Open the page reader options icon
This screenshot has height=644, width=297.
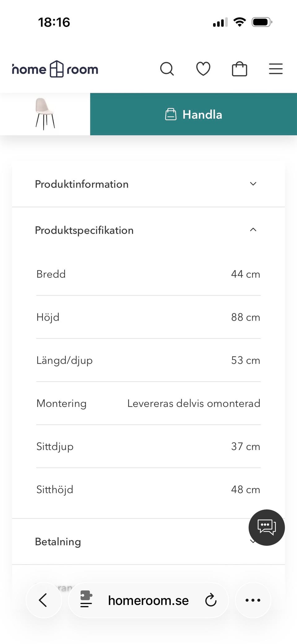pyautogui.click(x=86, y=599)
